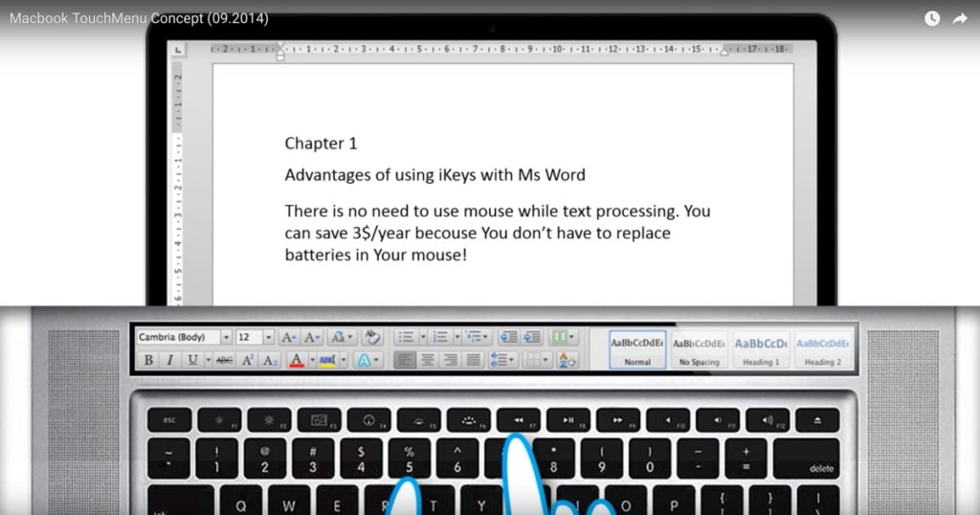Toggle Superscript A² button
980x515 pixels.
point(247,360)
